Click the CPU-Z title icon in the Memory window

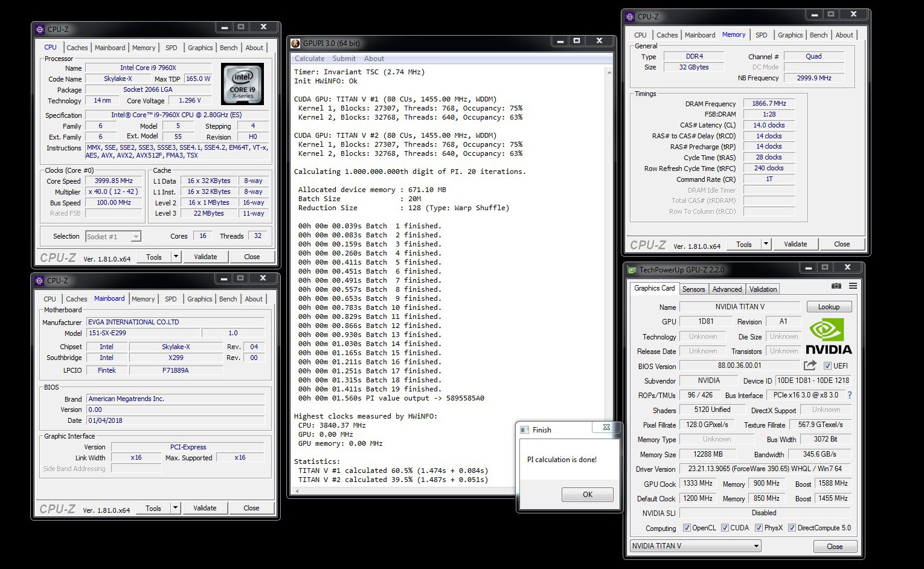tap(630, 16)
